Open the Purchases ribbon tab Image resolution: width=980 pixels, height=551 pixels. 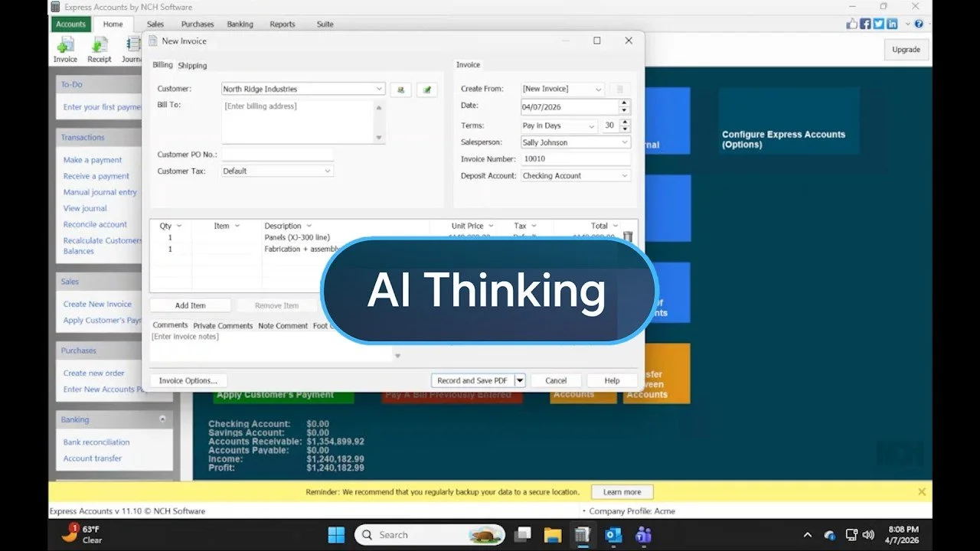click(x=198, y=24)
